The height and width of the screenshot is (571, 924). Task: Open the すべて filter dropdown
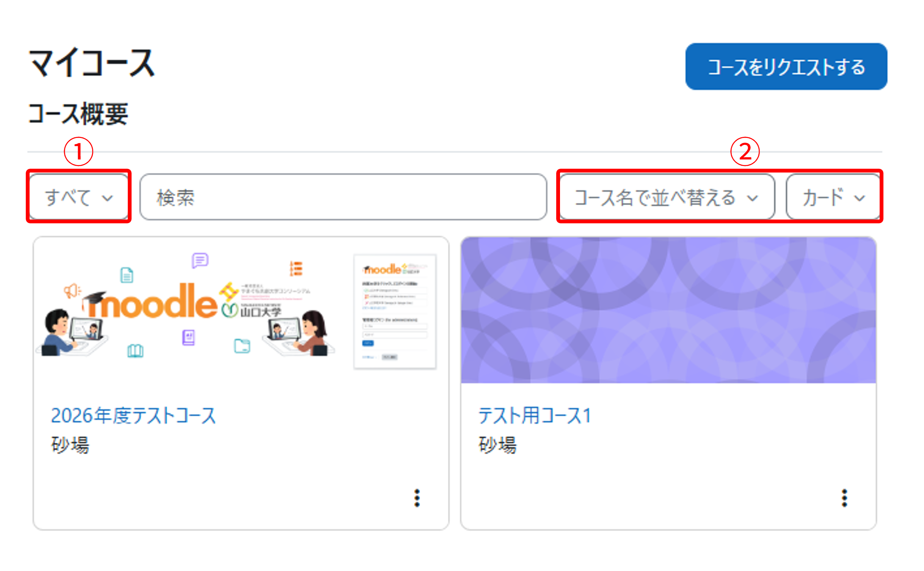coord(79,197)
